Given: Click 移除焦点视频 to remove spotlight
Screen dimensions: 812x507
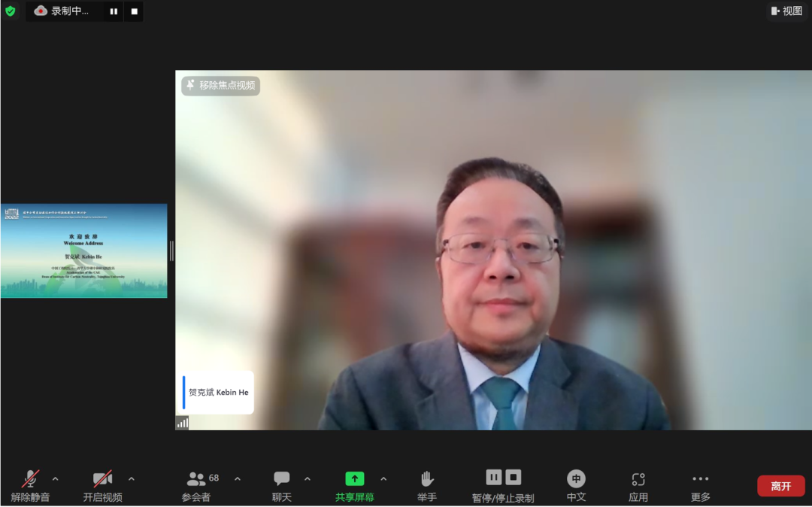Looking at the screenshot, I should coord(220,86).
